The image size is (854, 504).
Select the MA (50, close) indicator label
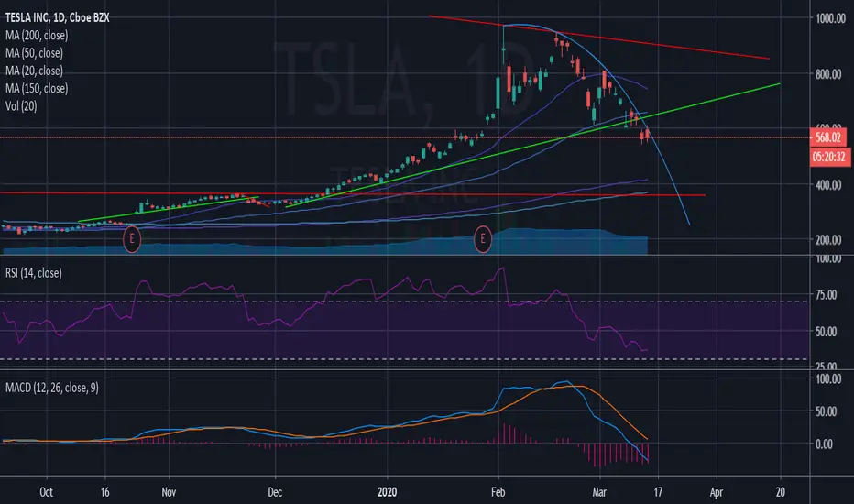34,53
